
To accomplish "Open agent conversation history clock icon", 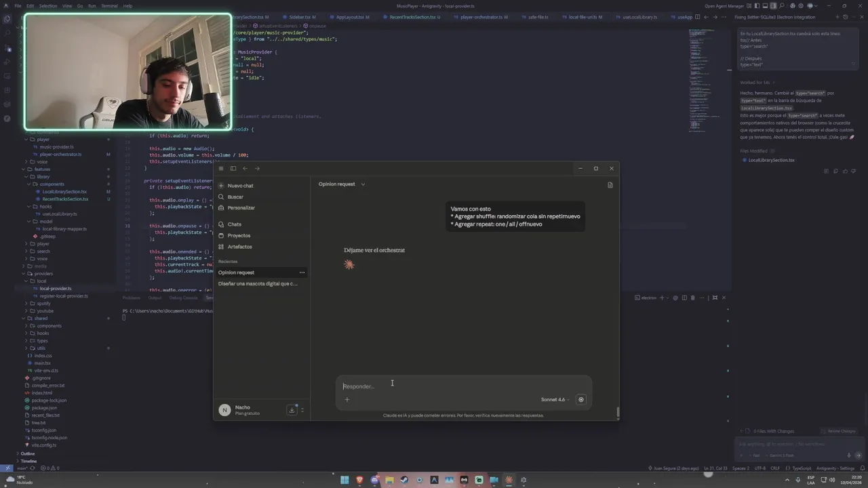I will tap(846, 17).
